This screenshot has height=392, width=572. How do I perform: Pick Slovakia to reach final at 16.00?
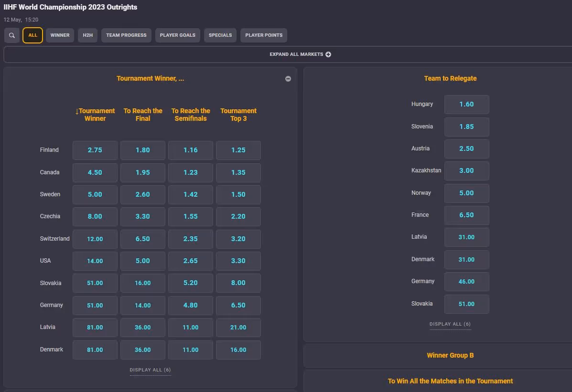(142, 283)
